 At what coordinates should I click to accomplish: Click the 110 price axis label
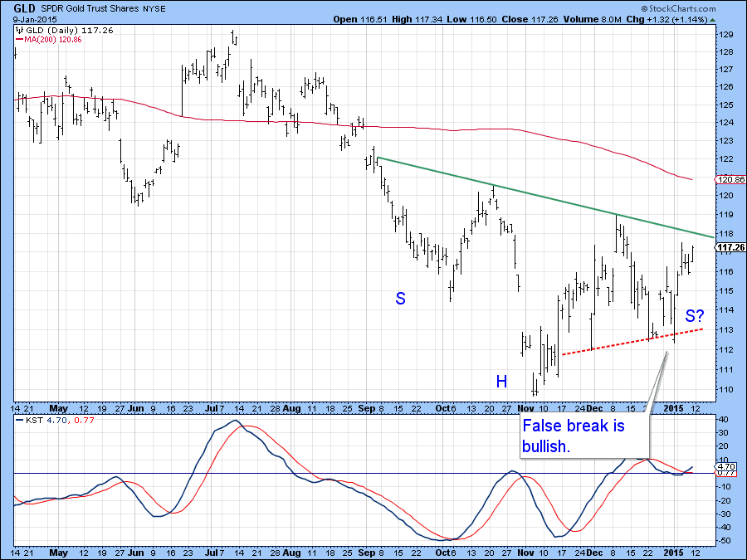726,390
